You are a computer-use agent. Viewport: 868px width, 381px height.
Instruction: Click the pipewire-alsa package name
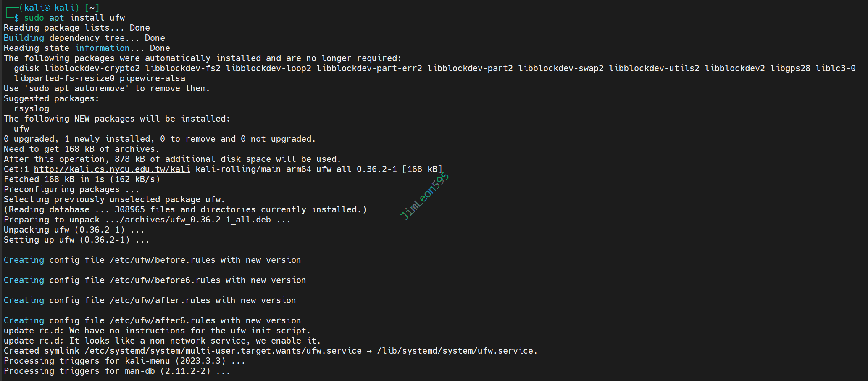[x=152, y=78]
